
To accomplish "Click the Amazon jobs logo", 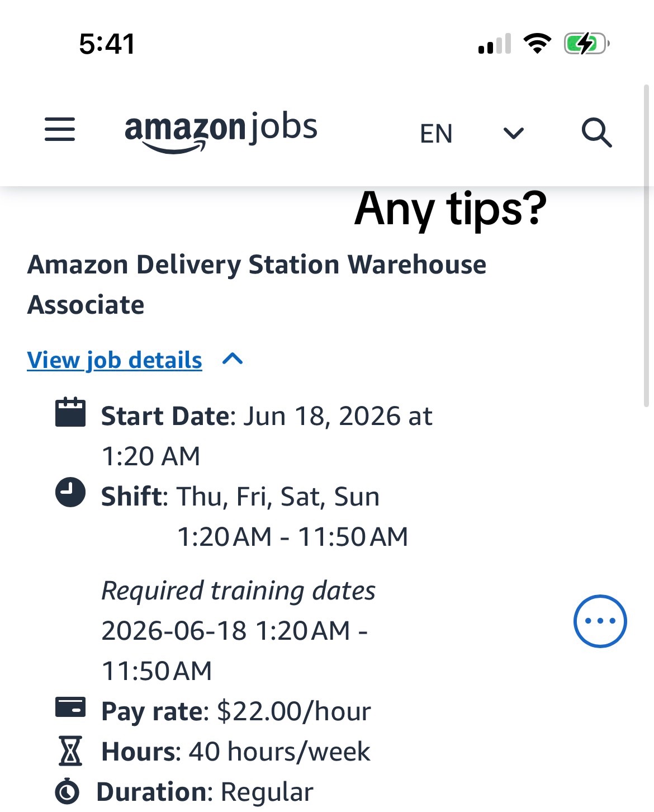I will point(221,132).
